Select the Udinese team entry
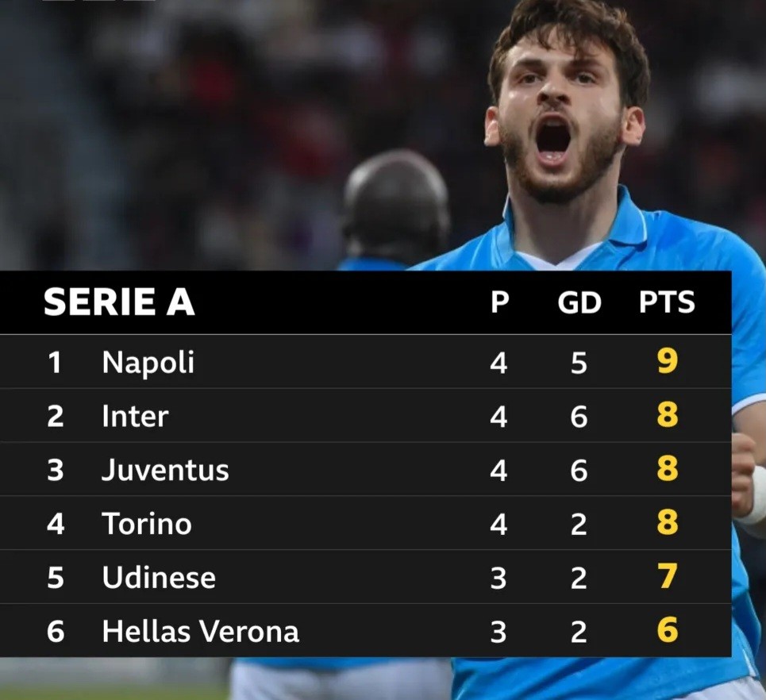This screenshot has width=766, height=700. (x=159, y=578)
